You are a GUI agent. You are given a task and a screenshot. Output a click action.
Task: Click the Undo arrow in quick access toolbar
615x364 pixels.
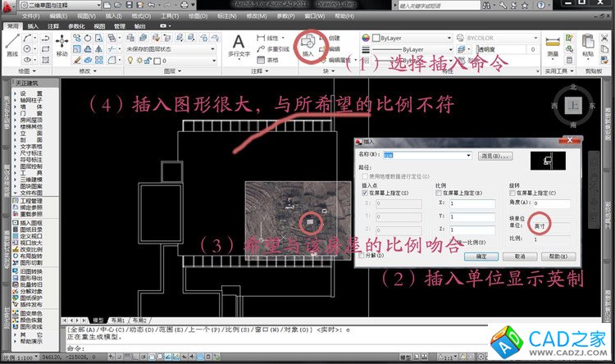[151, 5]
